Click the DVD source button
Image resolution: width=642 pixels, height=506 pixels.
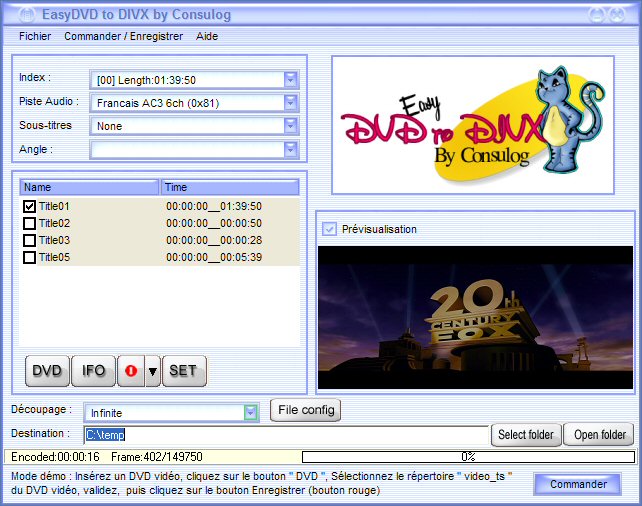pyautogui.click(x=47, y=371)
